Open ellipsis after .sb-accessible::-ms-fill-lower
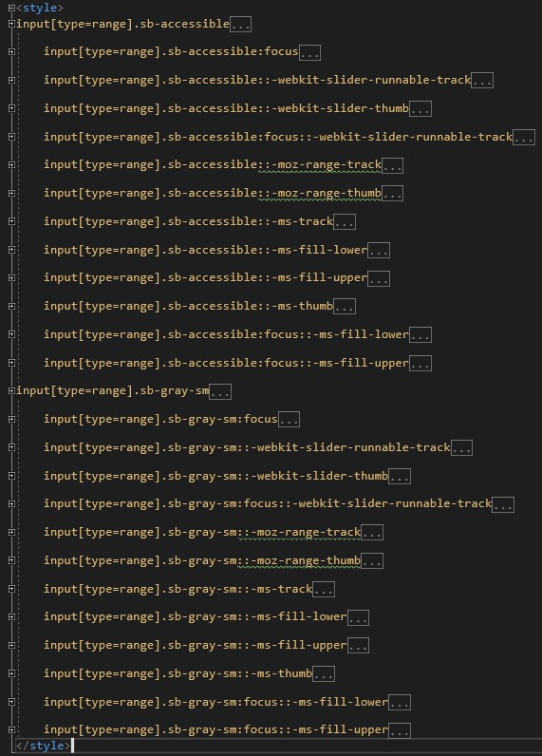542x756 pixels. (x=379, y=250)
